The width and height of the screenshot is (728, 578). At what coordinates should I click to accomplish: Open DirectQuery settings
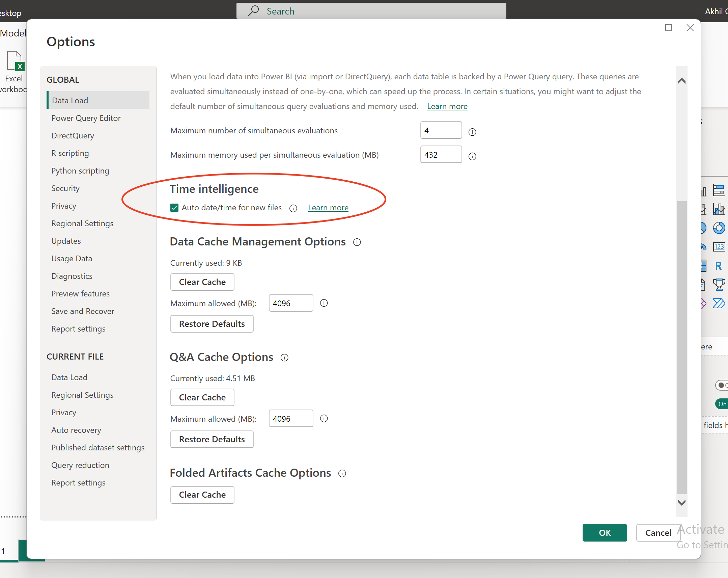[x=73, y=135]
